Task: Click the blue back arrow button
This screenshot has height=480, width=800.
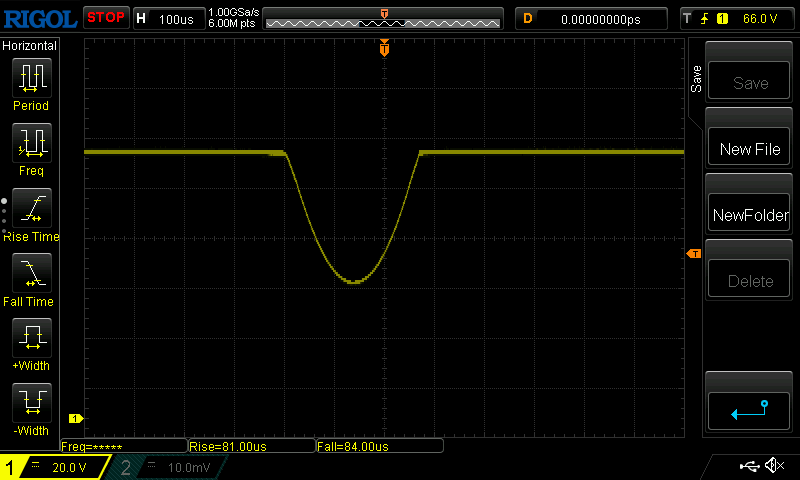Action: [x=749, y=411]
